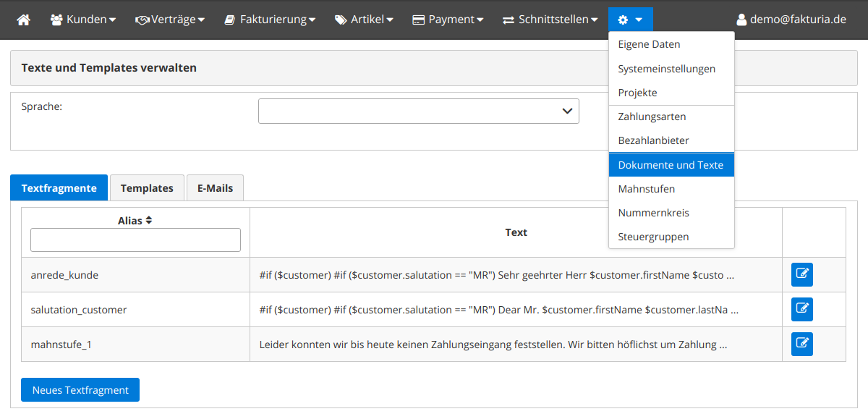Switch to the E-Mails tab
Viewport: 868px width, 414px height.
[x=215, y=188]
